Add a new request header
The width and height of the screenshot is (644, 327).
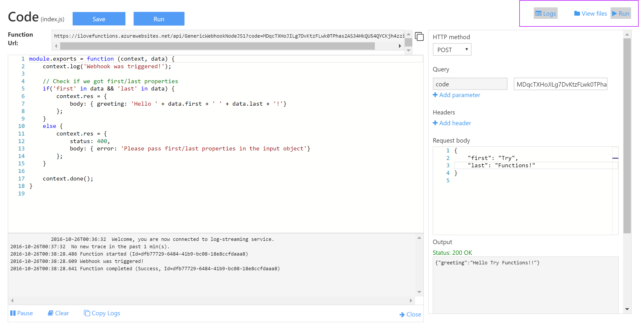pyautogui.click(x=452, y=123)
